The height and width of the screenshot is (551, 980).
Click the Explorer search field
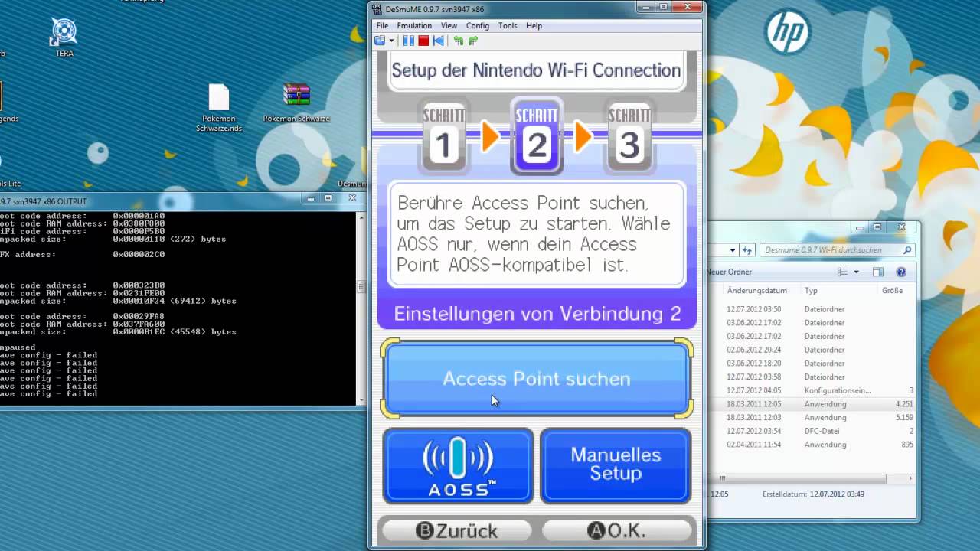(x=837, y=249)
